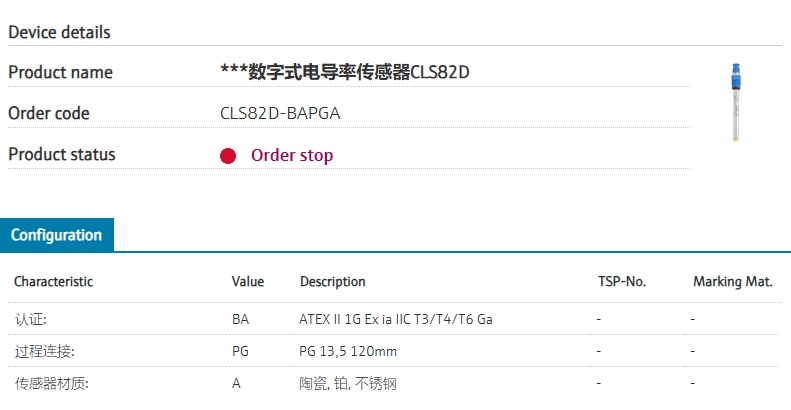The width and height of the screenshot is (791, 410).
Task: Select the PG value cell
Action: 240,352
